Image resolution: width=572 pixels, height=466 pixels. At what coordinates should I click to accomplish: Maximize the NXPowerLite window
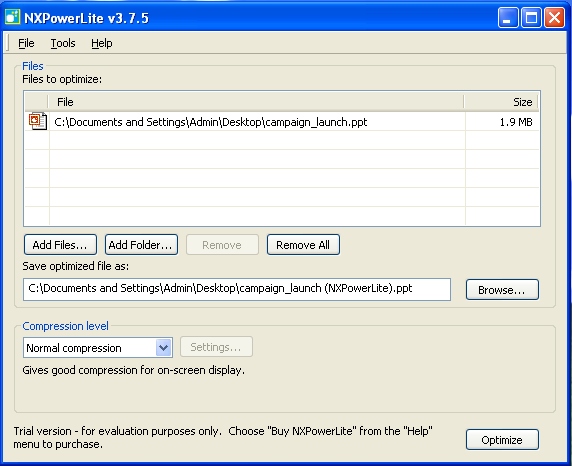[x=531, y=18]
